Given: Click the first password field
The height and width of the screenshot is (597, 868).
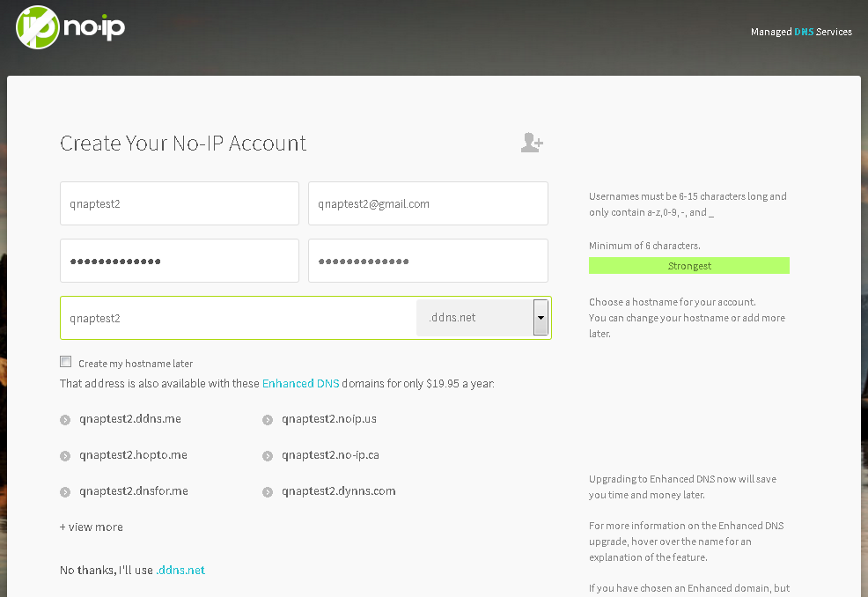Looking at the screenshot, I should pyautogui.click(x=180, y=261).
